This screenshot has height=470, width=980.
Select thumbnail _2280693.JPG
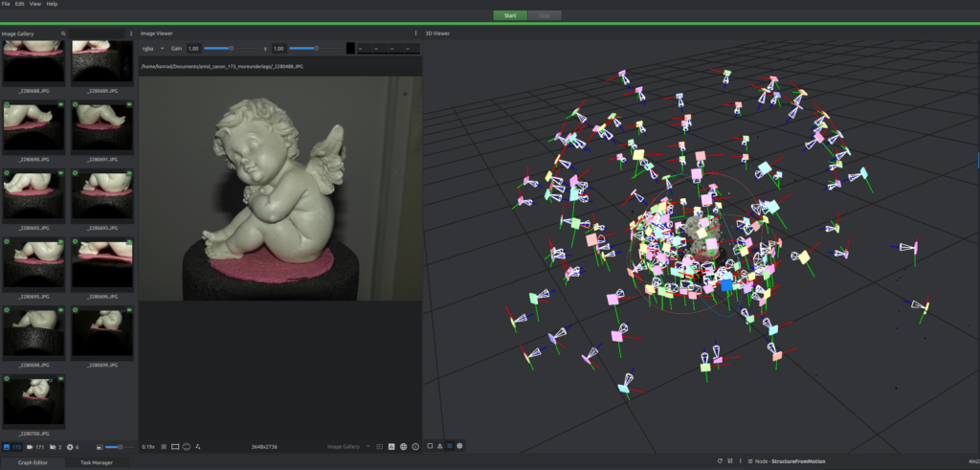click(102, 200)
